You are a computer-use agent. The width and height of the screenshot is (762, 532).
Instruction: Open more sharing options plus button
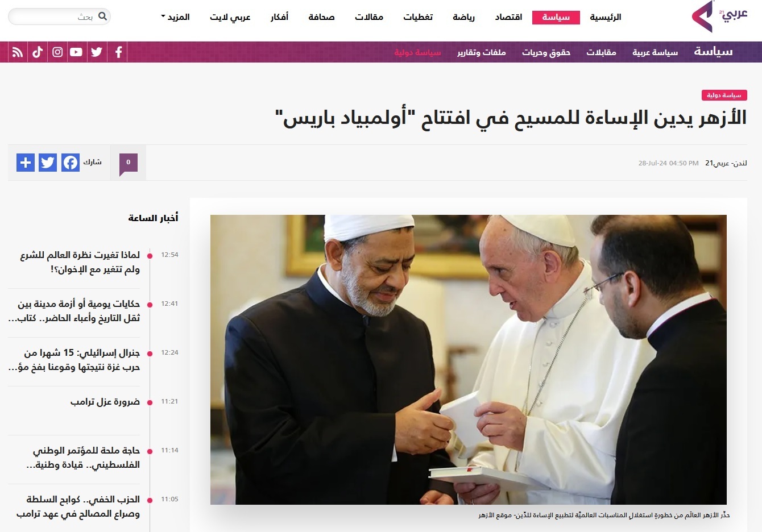point(26,163)
